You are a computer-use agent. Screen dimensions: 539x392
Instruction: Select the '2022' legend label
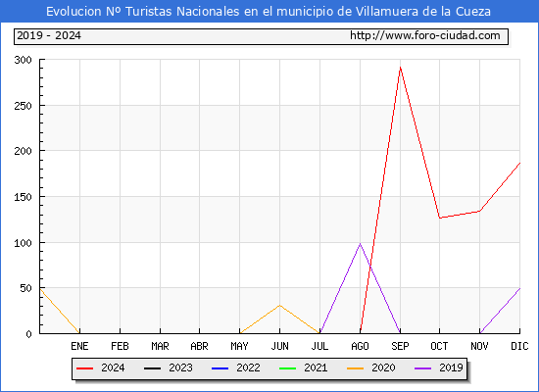(x=248, y=367)
